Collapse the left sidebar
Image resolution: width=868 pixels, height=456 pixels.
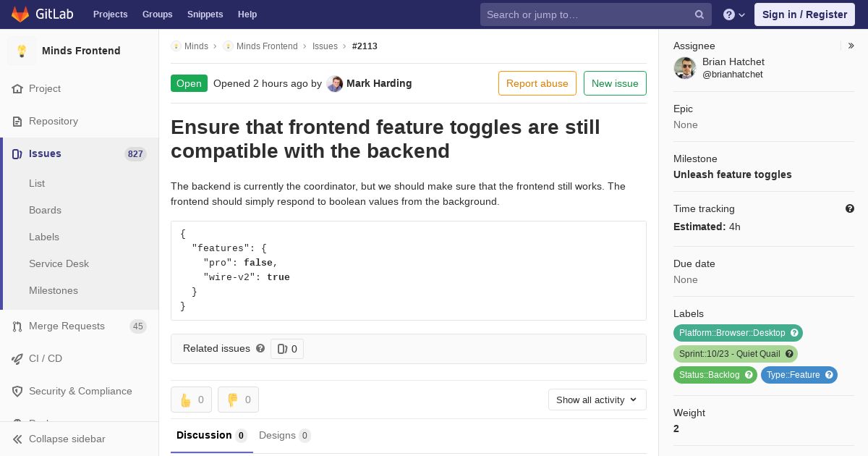[x=67, y=439]
